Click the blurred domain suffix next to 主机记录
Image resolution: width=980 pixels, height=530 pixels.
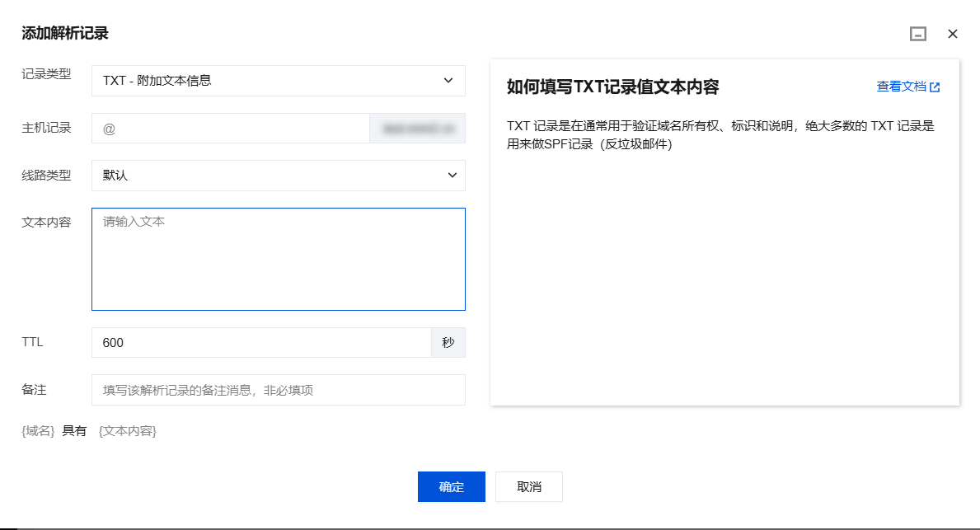(x=418, y=128)
